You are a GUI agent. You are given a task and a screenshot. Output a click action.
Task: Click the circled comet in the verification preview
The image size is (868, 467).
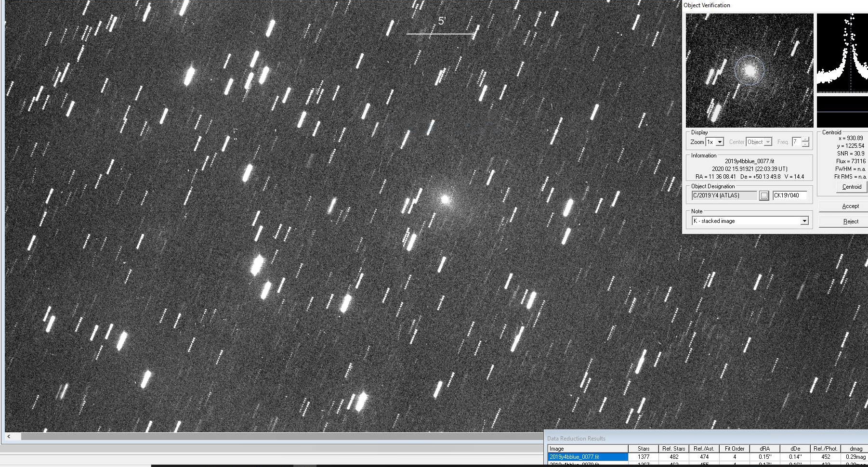(x=749, y=70)
